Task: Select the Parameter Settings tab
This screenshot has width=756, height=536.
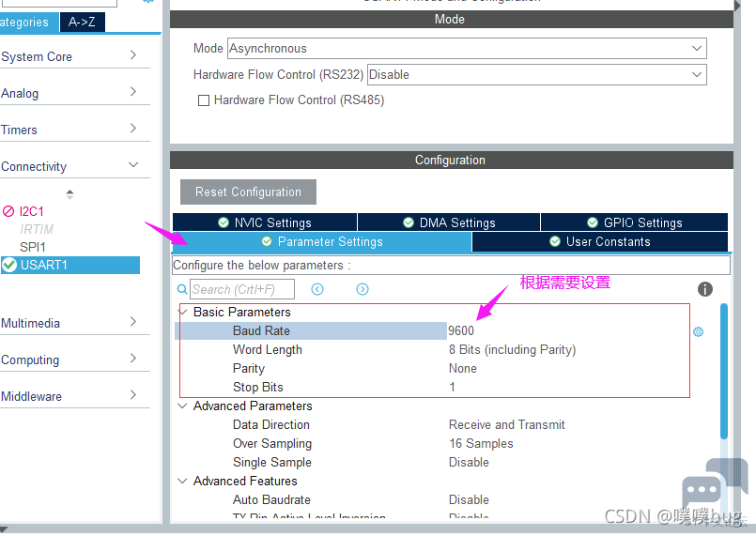Action: (321, 241)
